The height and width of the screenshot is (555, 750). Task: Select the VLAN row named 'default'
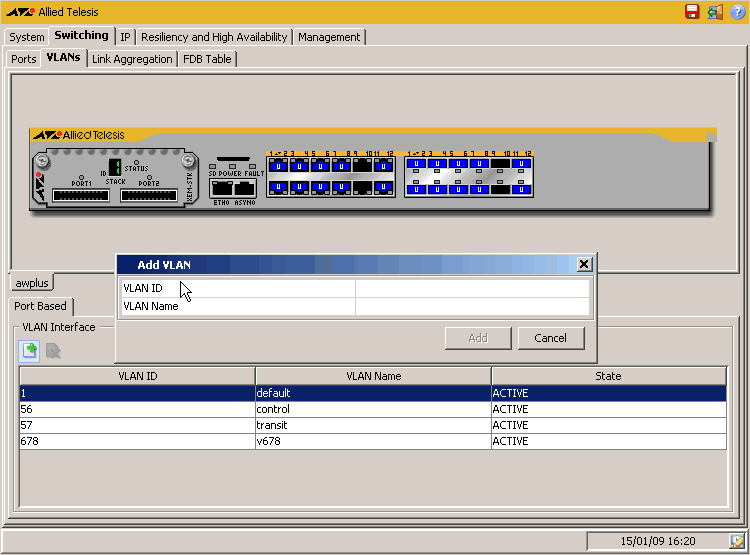373,393
